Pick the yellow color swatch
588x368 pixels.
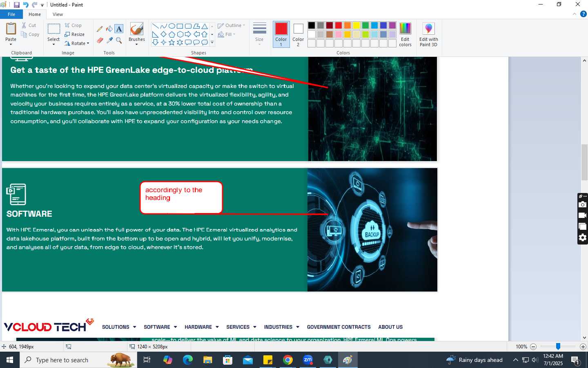coord(356,25)
